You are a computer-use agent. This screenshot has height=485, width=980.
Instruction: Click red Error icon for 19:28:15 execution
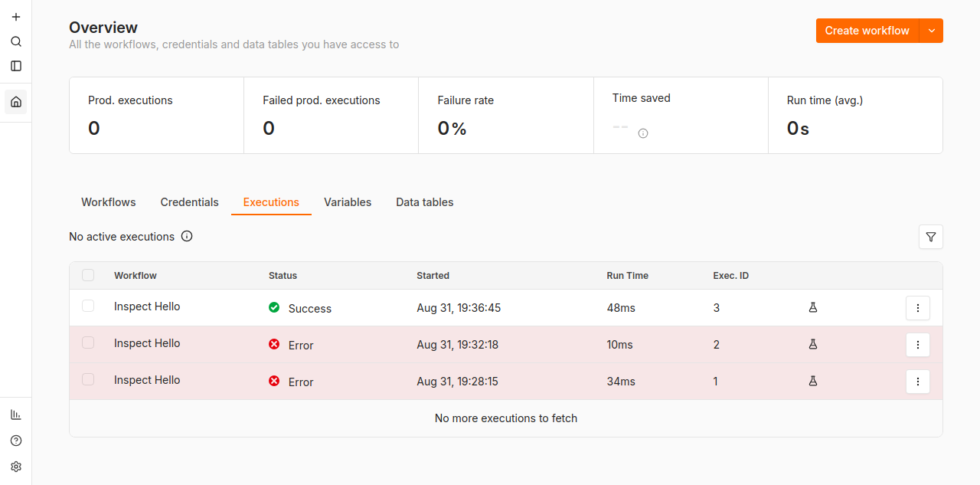274,381
